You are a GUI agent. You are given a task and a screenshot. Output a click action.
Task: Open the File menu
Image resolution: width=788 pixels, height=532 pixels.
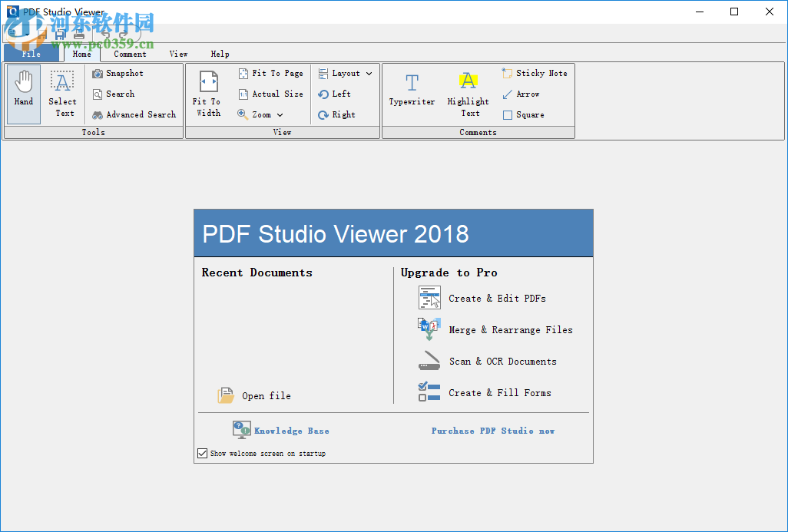coord(31,54)
